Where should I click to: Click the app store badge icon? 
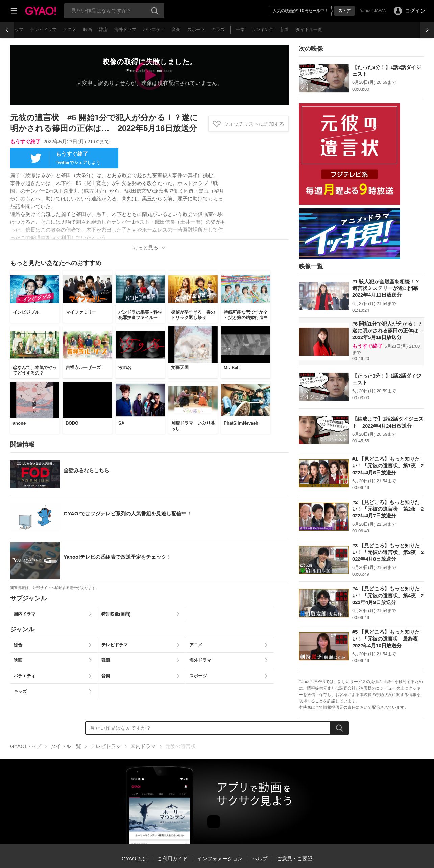(x=213, y=822)
